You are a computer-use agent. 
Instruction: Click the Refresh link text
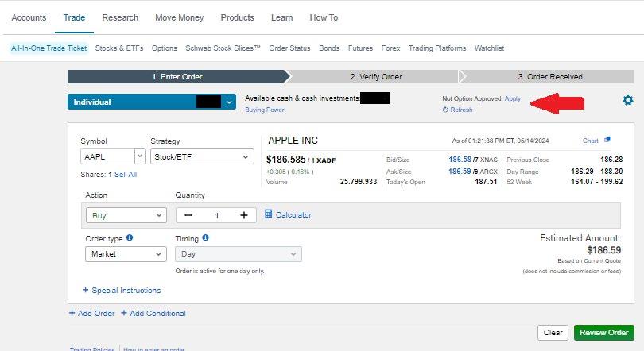(x=461, y=110)
